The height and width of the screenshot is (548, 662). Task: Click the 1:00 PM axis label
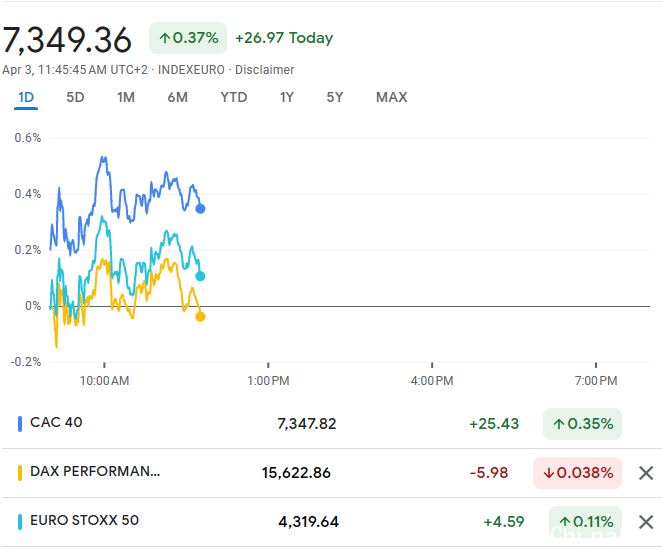(x=268, y=381)
